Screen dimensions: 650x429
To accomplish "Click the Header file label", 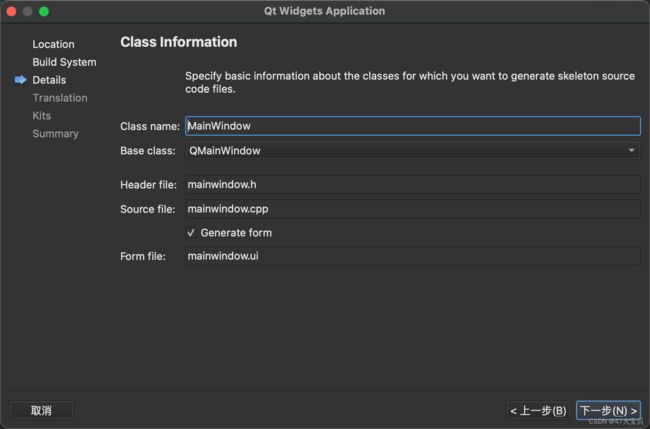I will (x=148, y=185).
